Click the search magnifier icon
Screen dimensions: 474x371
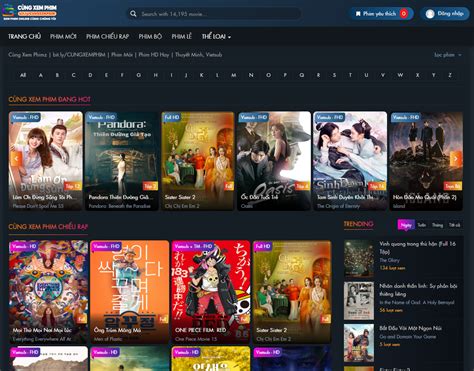133,14
